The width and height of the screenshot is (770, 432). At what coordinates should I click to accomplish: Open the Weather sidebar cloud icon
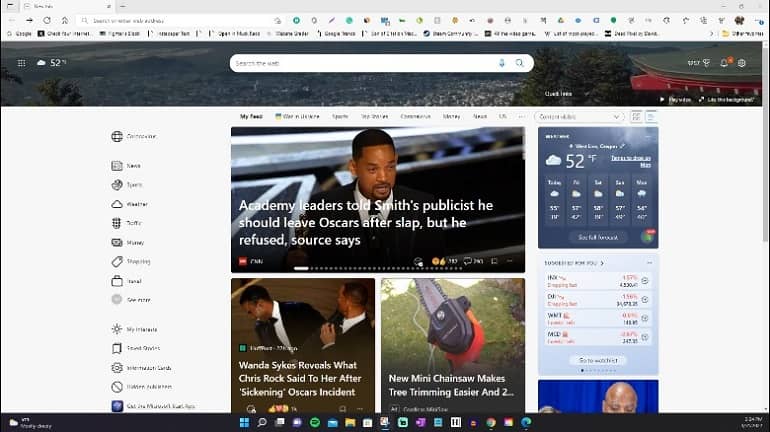(117, 204)
